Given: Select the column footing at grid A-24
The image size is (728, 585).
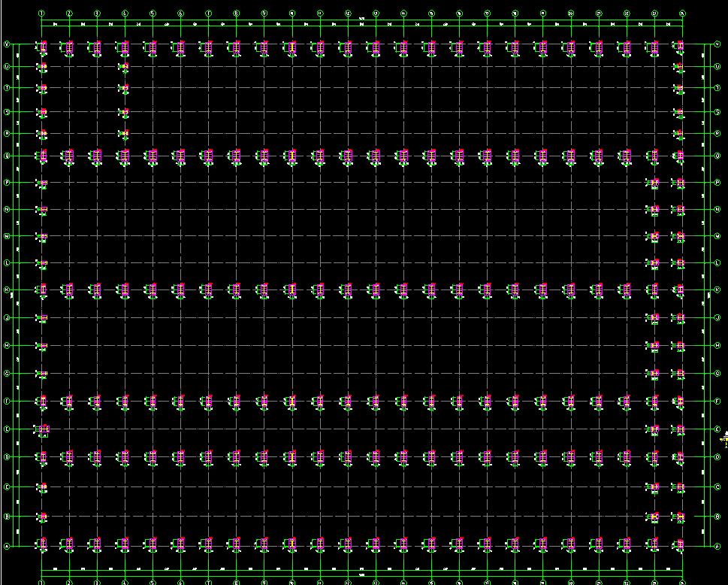Looking at the screenshot, I should (x=679, y=544).
